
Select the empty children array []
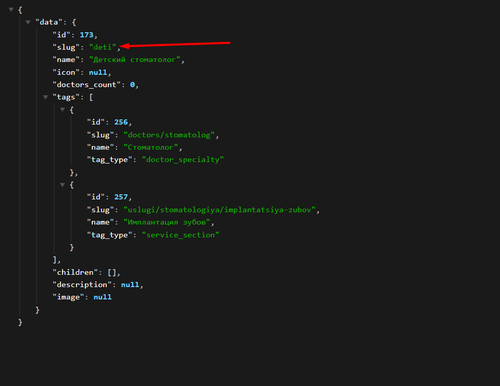[x=112, y=272]
